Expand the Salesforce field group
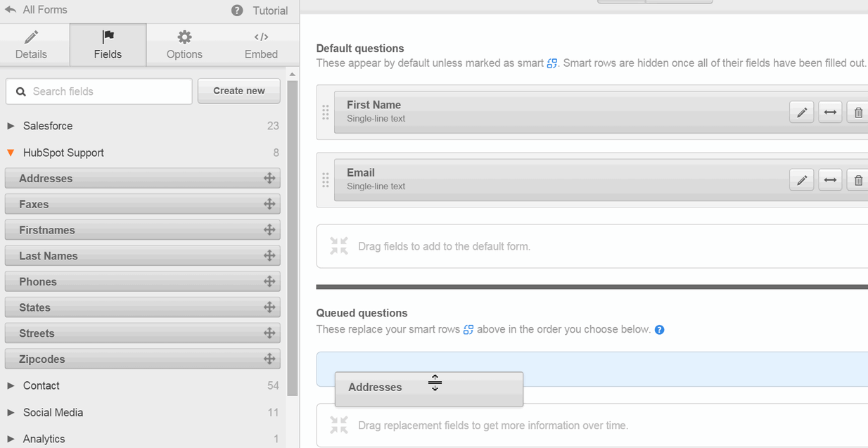Image resolution: width=868 pixels, height=448 pixels. tap(10, 126)
